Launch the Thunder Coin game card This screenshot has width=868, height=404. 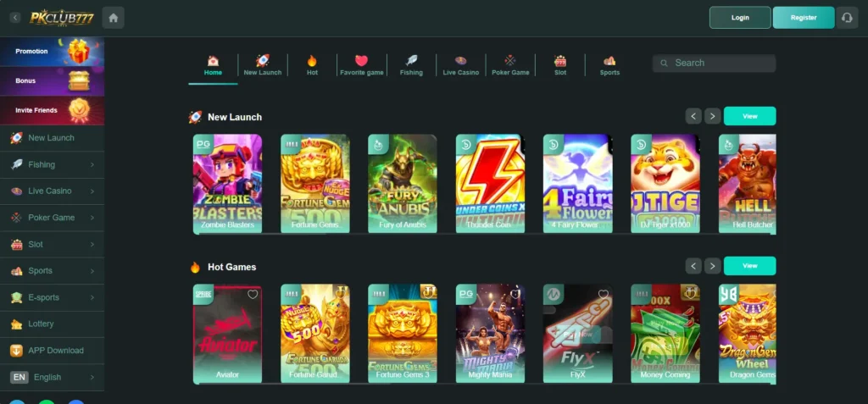coord(491,184)
